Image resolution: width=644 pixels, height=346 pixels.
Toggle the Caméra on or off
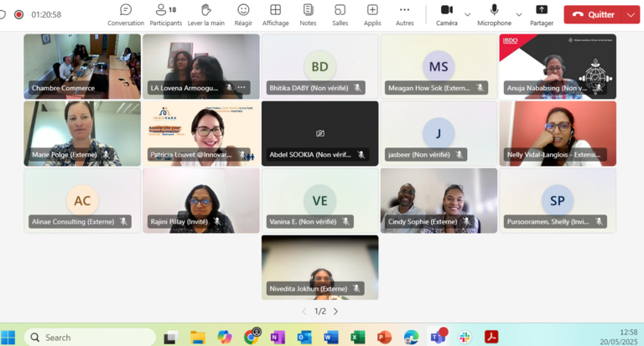pos(447,14)
